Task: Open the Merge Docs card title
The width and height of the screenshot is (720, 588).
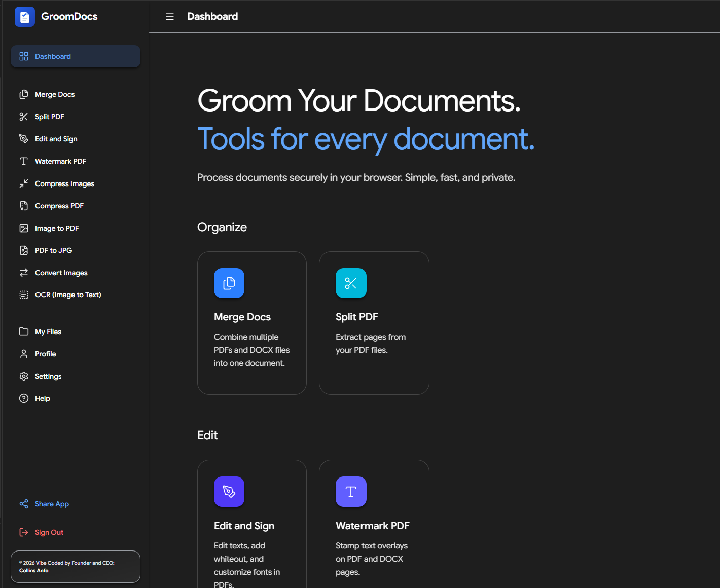Action: click(242, 317)
